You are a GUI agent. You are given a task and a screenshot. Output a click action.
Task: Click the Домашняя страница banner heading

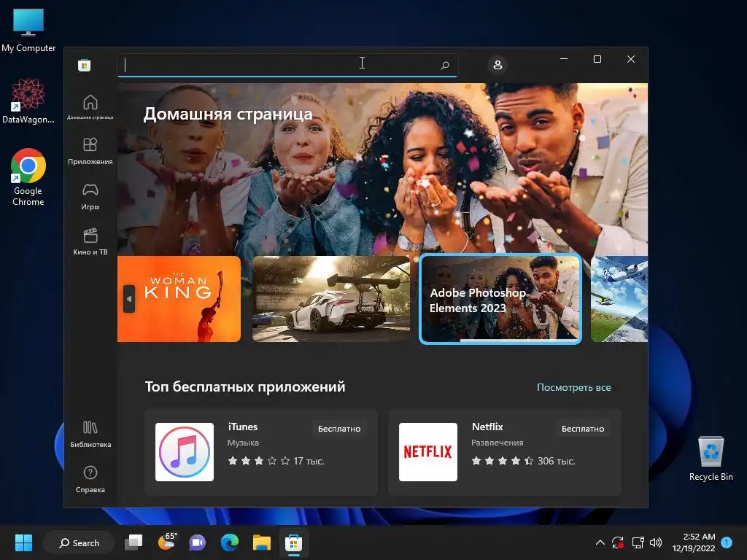point(228,114)
